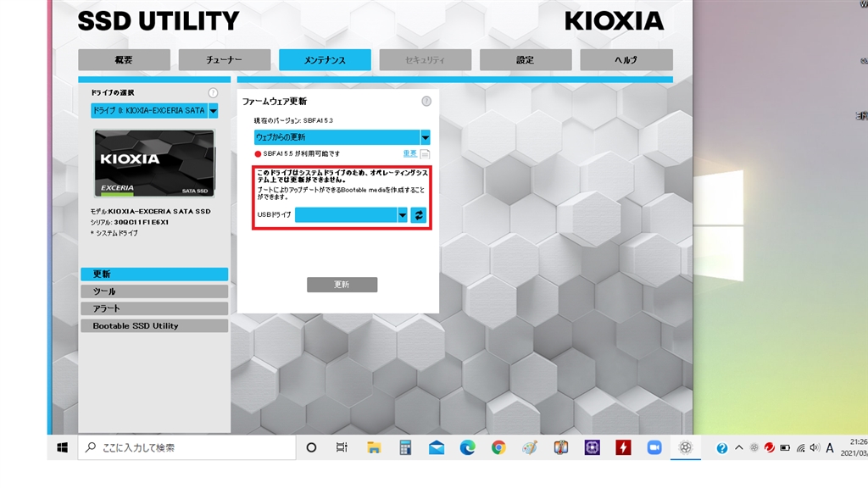Click the blue question mark tray icon
868x488 pixels.
click(722, 448)
